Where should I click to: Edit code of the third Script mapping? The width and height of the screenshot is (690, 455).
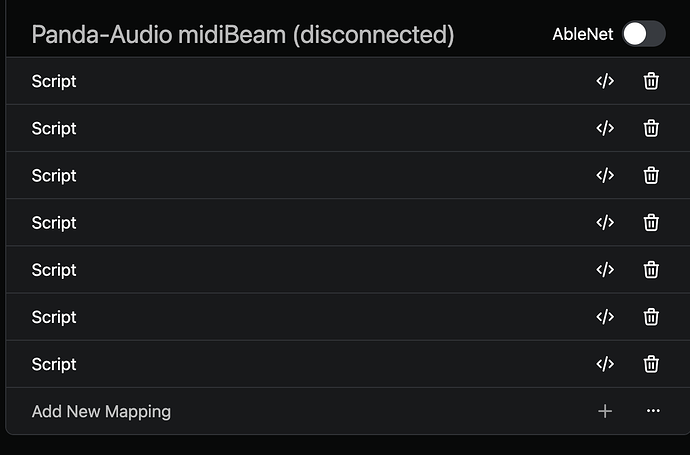click(x=605, y=175)
